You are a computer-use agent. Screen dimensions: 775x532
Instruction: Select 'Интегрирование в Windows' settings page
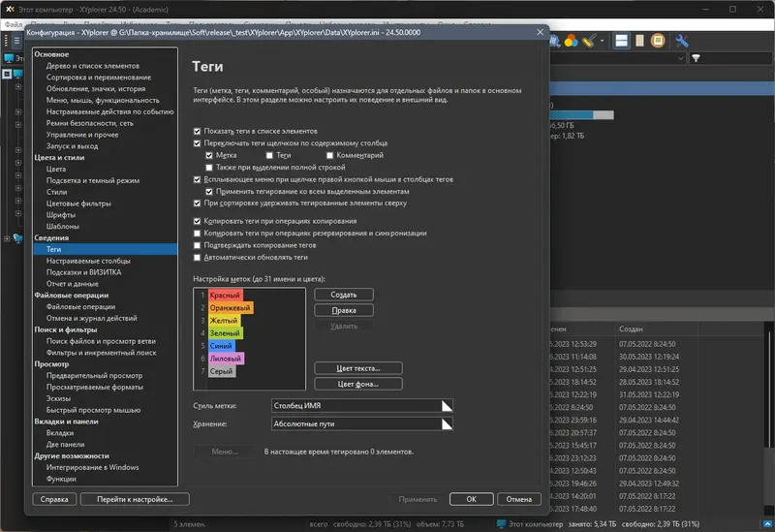(x=92, y=467)
